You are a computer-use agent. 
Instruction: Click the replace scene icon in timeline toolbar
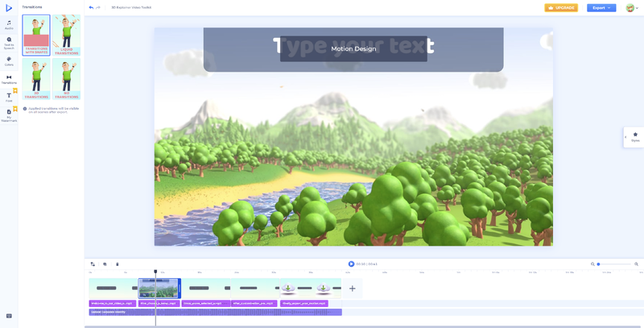point(93,264)
